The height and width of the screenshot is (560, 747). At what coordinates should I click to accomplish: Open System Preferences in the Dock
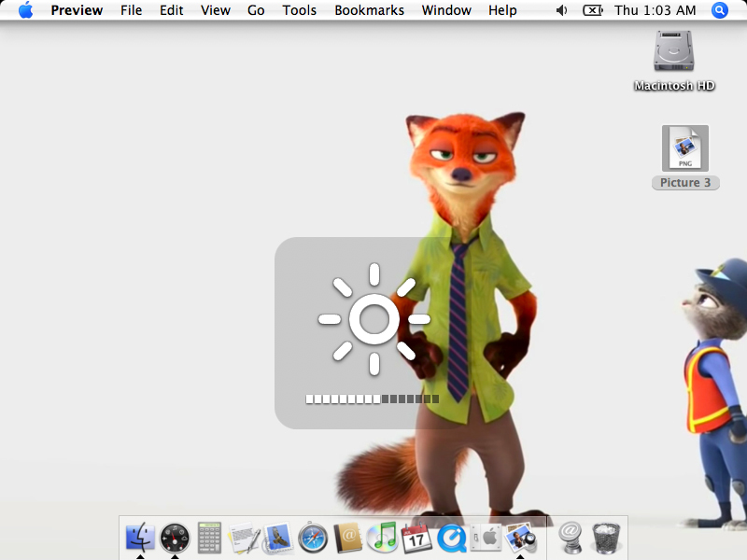click(486, 539)
